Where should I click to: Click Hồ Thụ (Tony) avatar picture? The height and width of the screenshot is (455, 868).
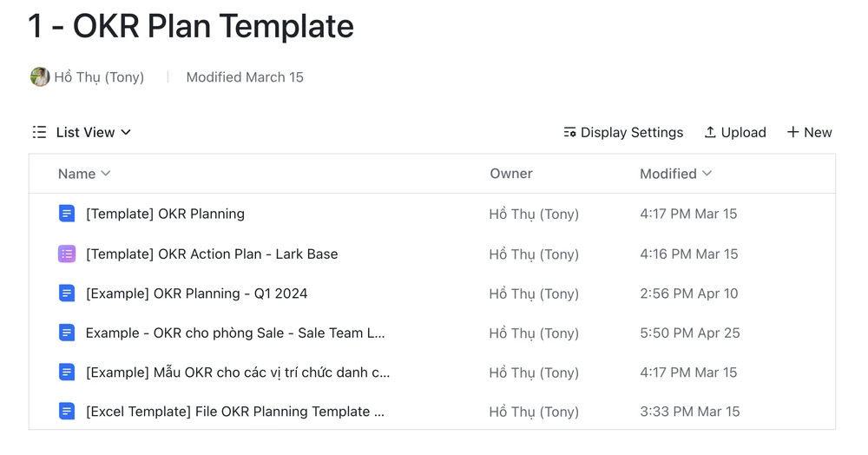pos(40,77)
